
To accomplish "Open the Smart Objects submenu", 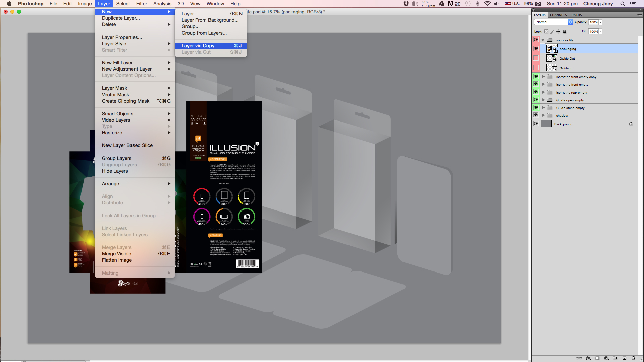I will click(135, 114).
